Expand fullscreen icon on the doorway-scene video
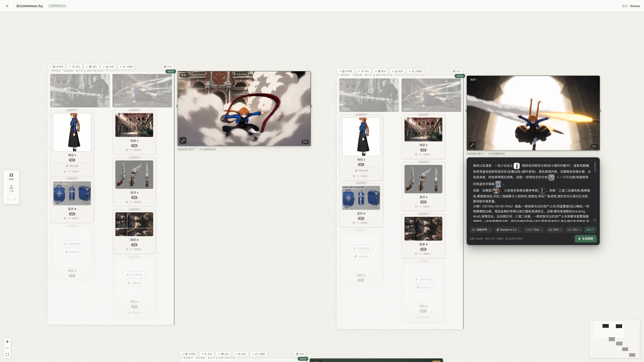Image resolution: width=644 pixels, height=362 pixels. point(472,145)
